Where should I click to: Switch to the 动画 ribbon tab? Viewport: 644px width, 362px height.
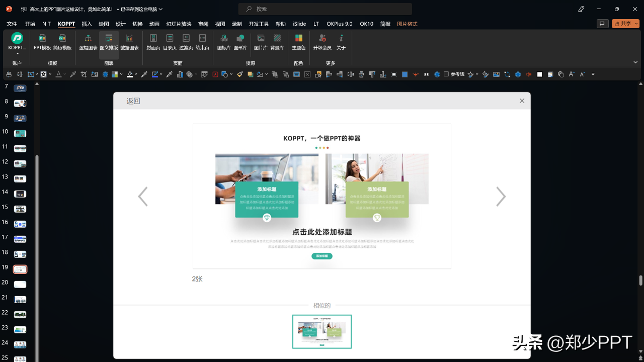pos(154,24)
